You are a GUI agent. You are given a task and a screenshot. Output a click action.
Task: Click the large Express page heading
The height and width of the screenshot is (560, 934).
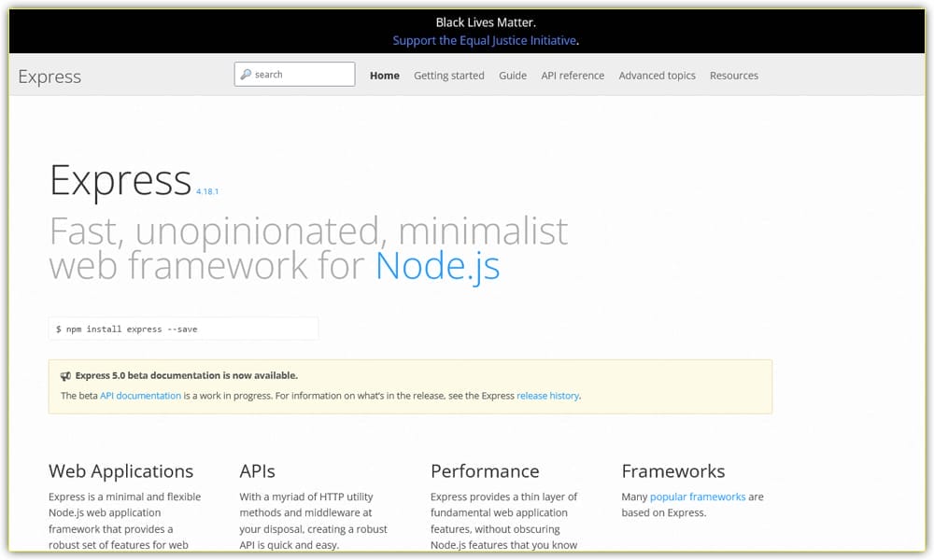coord(120,180)
